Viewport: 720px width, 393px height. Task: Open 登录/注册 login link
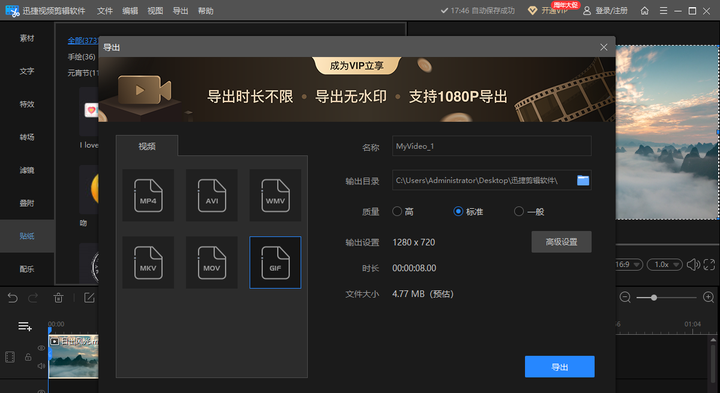pos(605,11)
